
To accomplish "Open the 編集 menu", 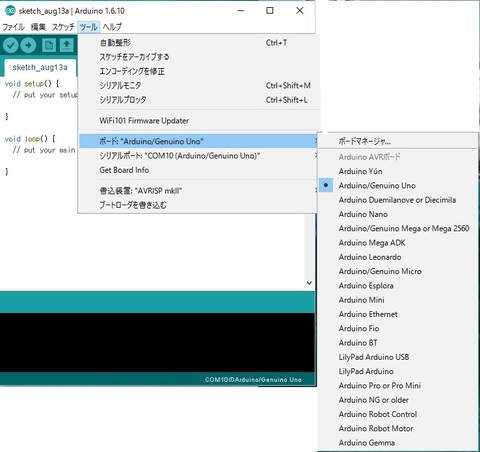I will pos(38,27).
